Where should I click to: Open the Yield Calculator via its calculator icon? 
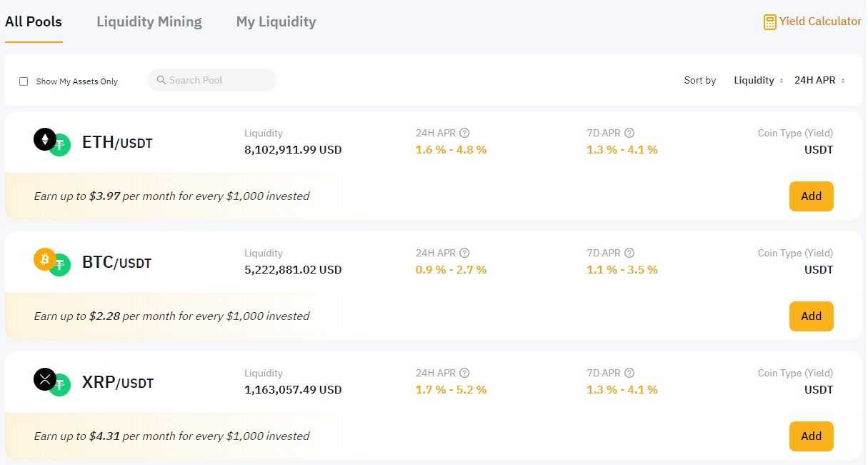[x=770, y=21]
